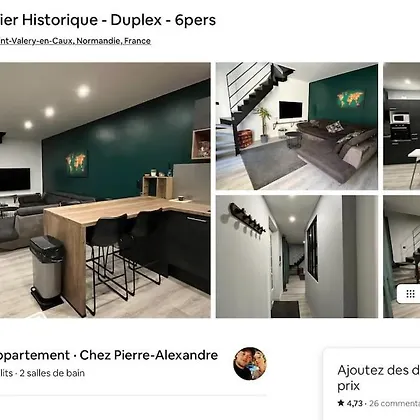Click the window in the hallway photo
Viewport: 420px width, 420px height.
tap(312, 247)
